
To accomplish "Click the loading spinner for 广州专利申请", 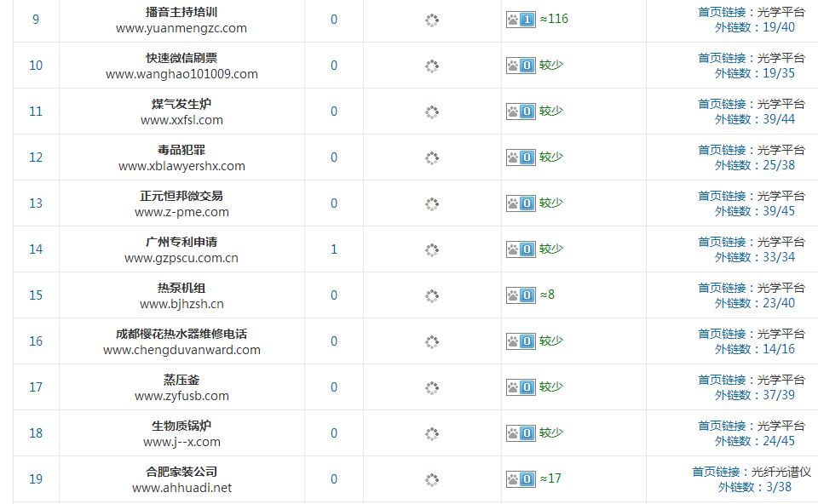I will pyautogui.click(x=433, y=249).
